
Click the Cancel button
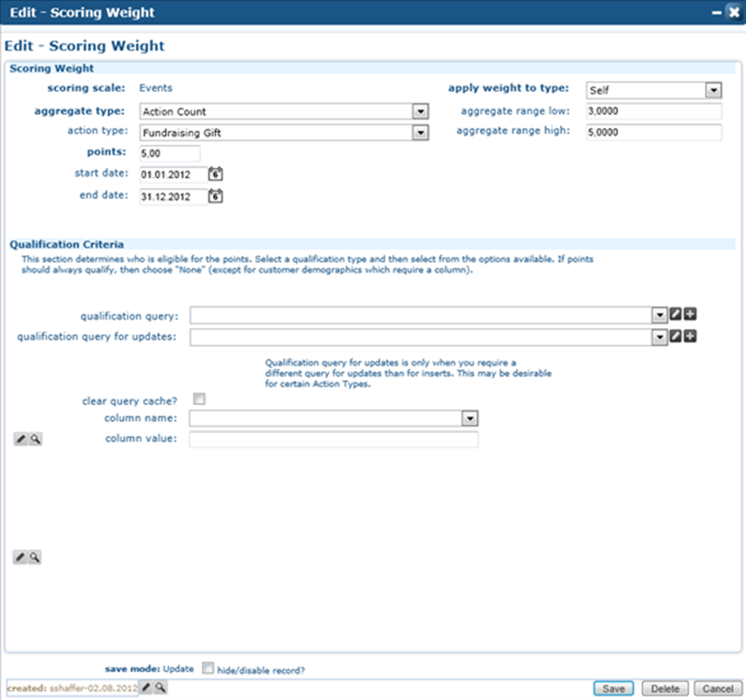717,687
